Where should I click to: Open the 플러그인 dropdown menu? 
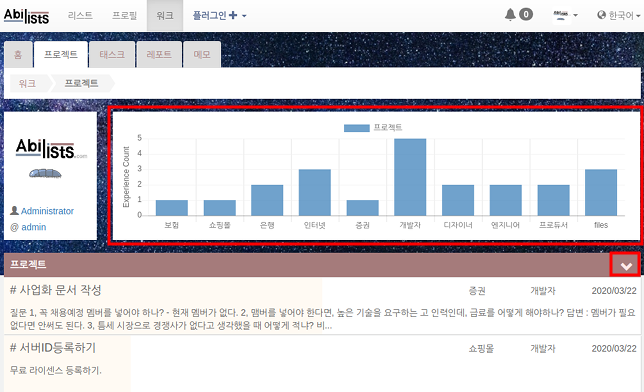(219, 15)
